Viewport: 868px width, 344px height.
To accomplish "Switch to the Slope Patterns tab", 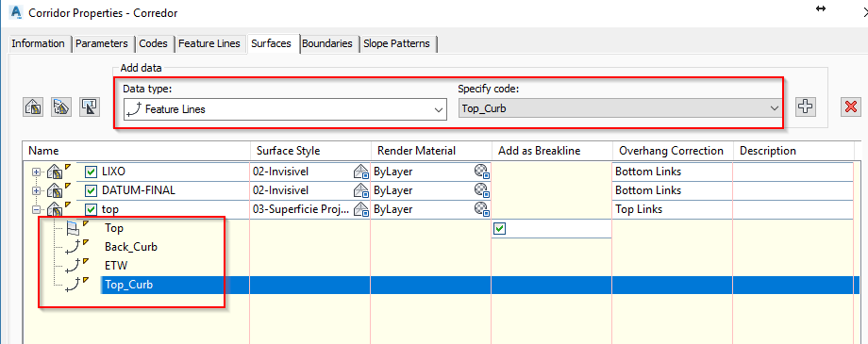I will (x=396, y=43).
